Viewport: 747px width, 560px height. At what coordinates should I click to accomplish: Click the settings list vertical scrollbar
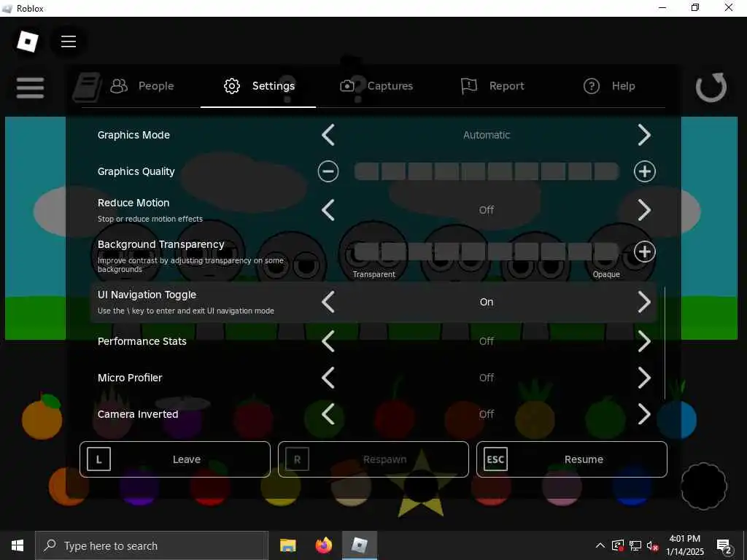click(665, 343)
